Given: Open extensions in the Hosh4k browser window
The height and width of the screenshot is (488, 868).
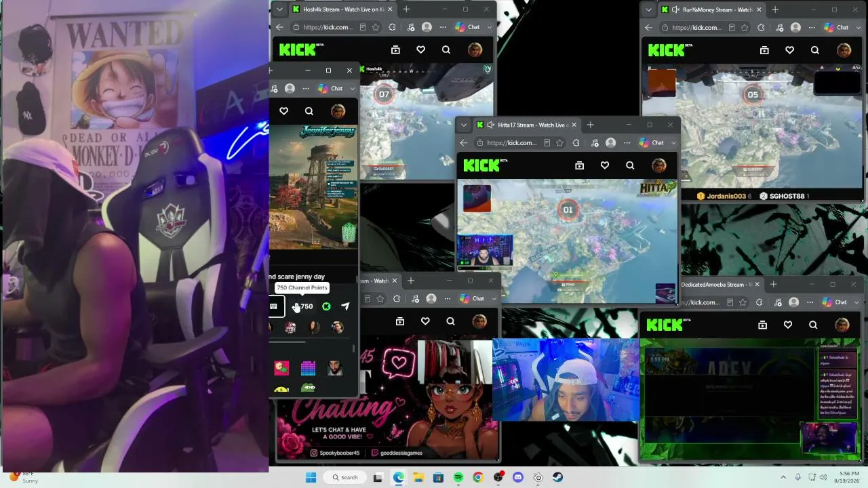Looking at the screenshot, I should 392,27.
